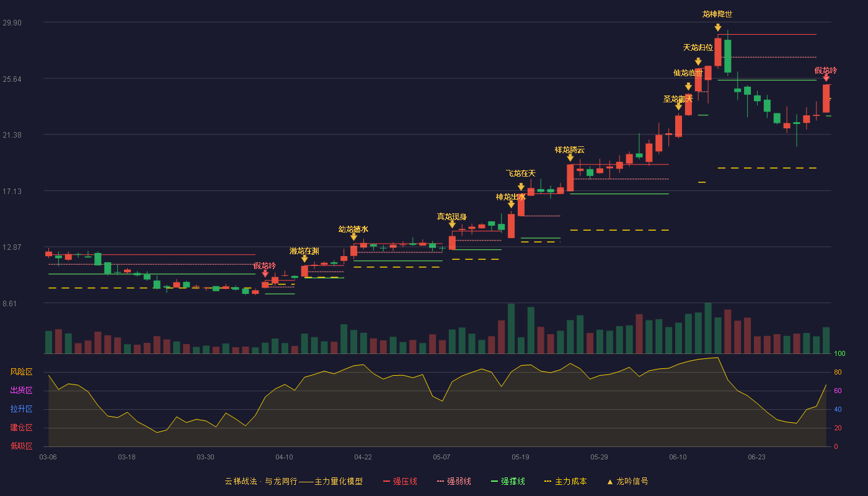Click the 风险区 zone label

tap(22, 372)
